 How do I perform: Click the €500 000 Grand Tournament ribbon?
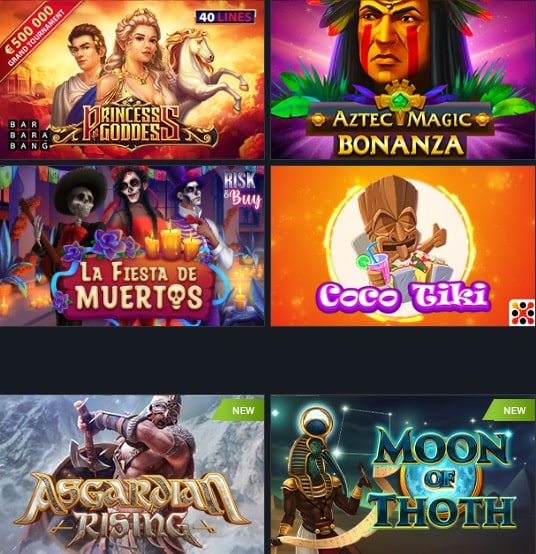(x=32, y=35)
